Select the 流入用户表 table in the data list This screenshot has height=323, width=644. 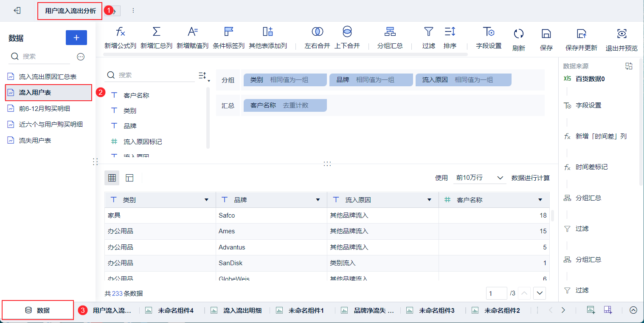coord(48,92)
